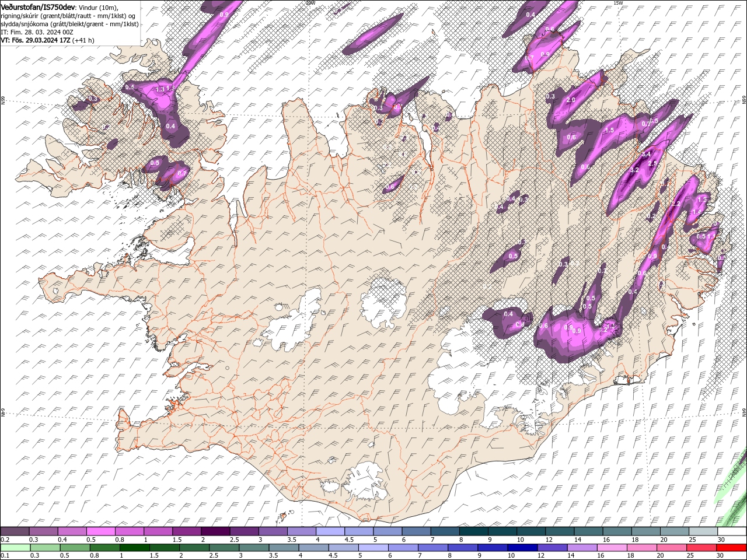Select the 'IT: Fim. 28. 03. 2024 00Z' line
The height and width of the screenshot is (560, 747).
[x=37, y=32]
